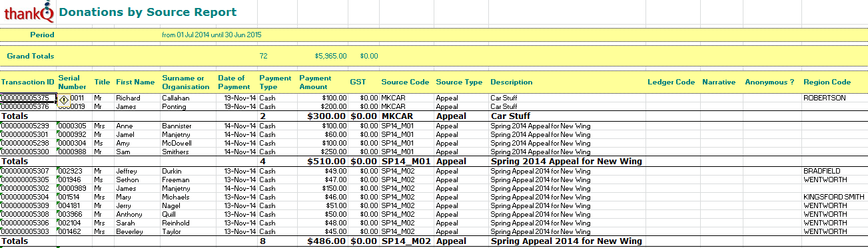
Task: Select serial number 002104
Action: [69, 223]
